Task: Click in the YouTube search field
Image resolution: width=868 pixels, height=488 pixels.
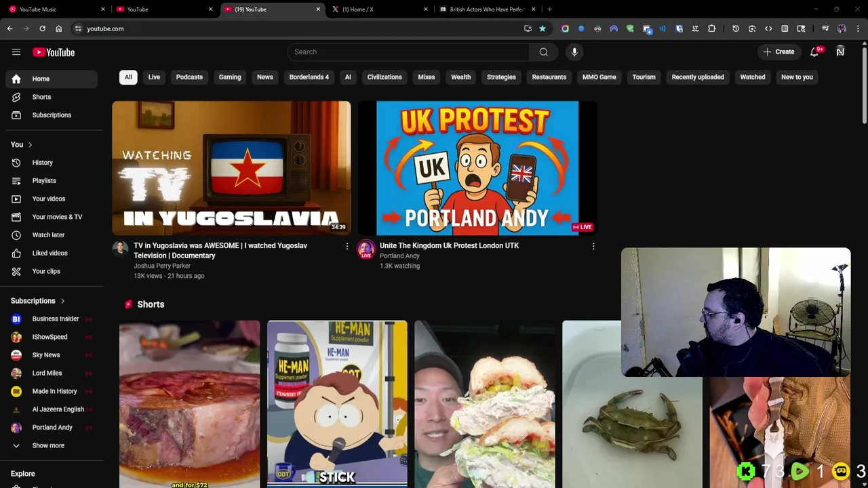Action: (408, 52)
